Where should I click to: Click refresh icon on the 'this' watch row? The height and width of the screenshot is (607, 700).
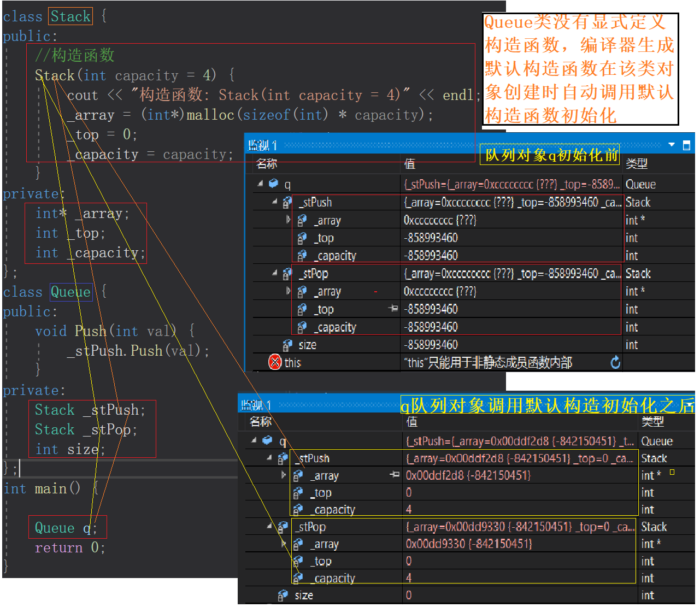tap(615, 362)
